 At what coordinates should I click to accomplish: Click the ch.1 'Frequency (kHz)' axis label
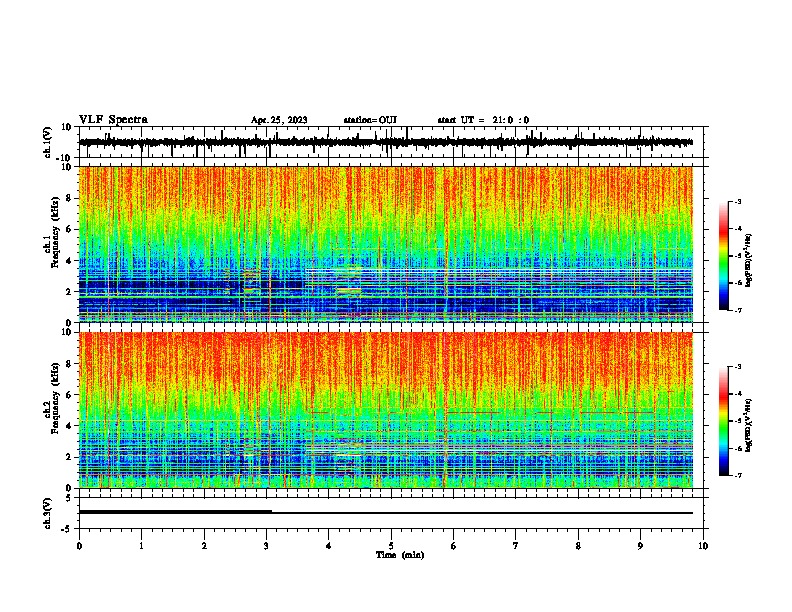coord(55,233)
